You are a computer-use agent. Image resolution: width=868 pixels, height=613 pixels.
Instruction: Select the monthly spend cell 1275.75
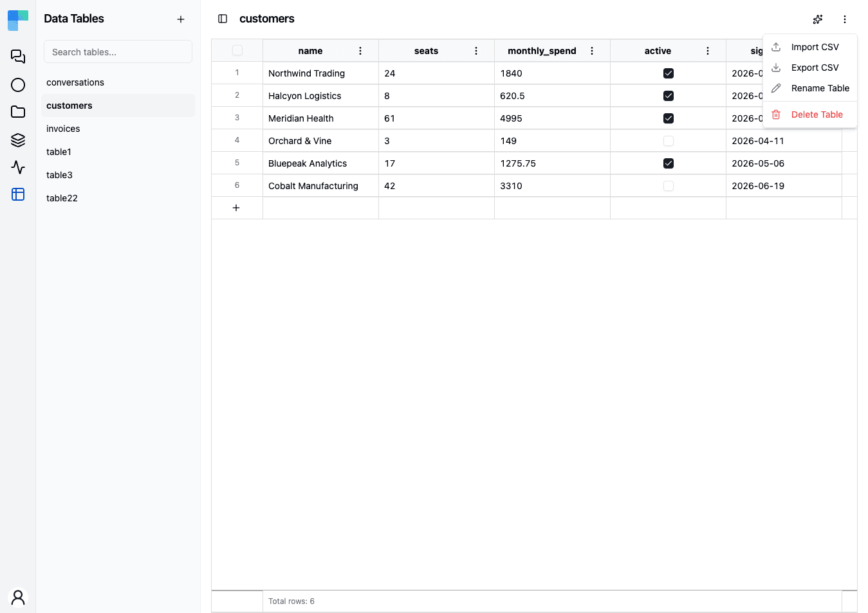(x=552, y=163)
